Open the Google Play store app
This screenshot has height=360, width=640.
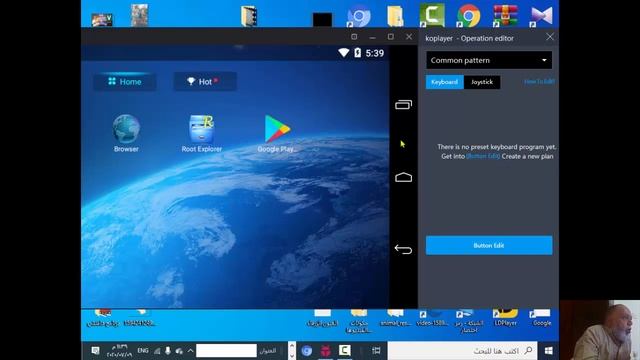[x=277, y=133]
